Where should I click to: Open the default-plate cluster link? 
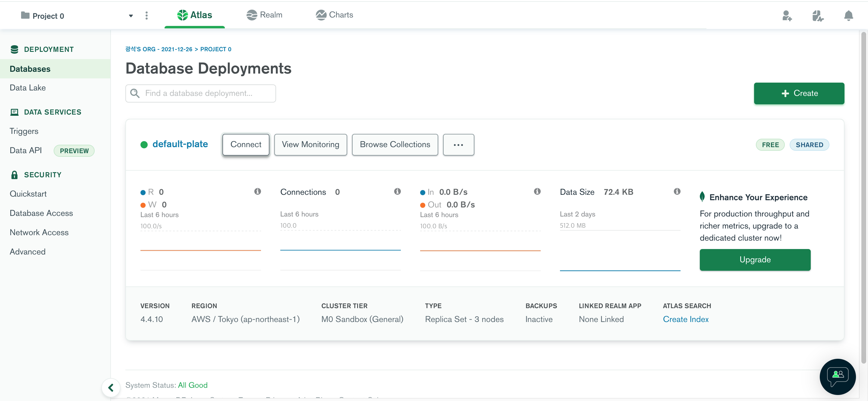pos(180,144)
